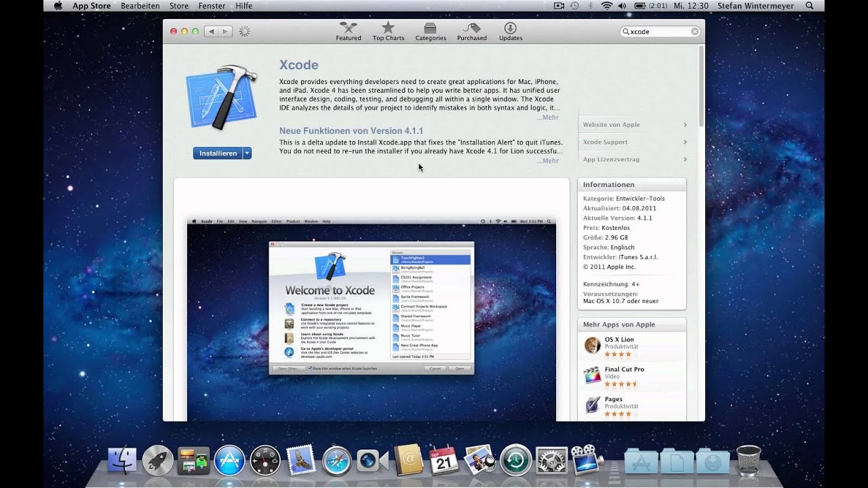Open Website von Apple link
The height and width of the screenshot is (488, 868).
(x=635, y=125)
